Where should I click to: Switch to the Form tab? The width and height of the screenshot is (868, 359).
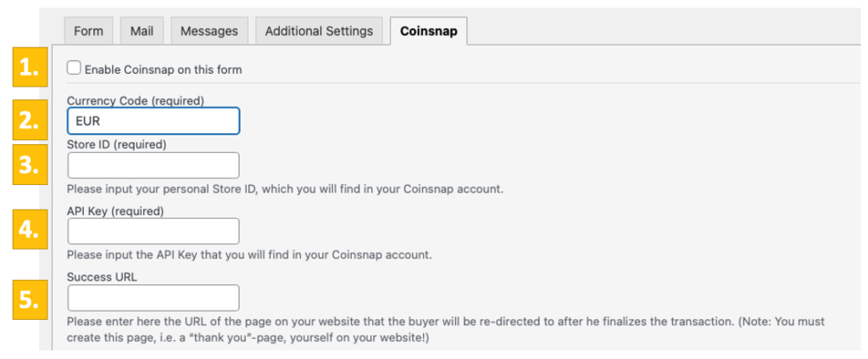coord(88,31)
